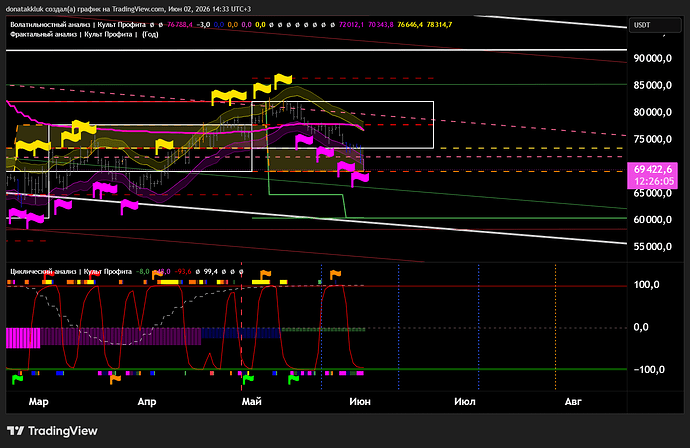
Task: Click the Авг label on time axis
Action: pyautogui.click(x=573, y=401)
